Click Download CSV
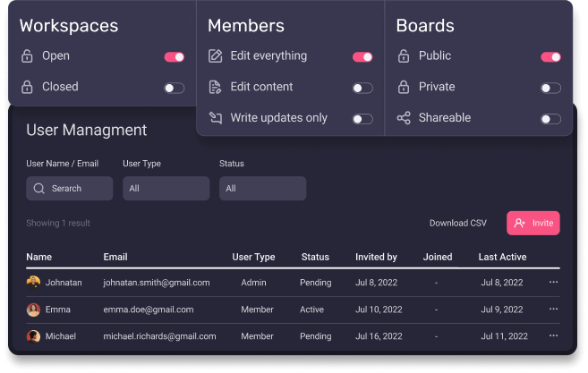The image size is (588, 373). click(457, 224)
